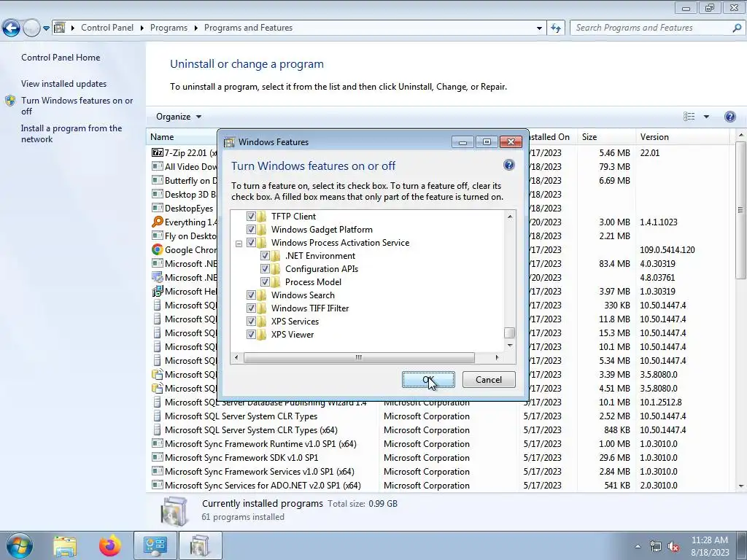
Task: Expand the arrow after Control Panel breadcrumb
Action: [x=142, y=28]
